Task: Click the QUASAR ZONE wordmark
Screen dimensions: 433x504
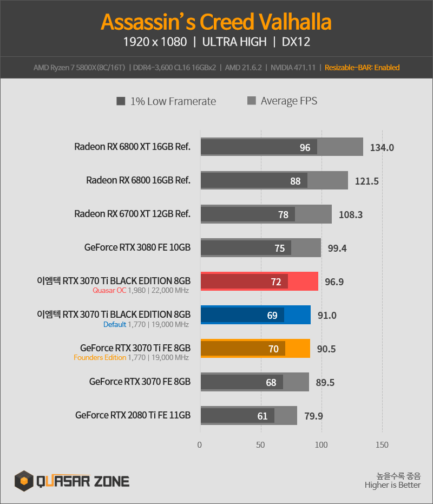Action: pyautogui.click(x=83, y=481)
